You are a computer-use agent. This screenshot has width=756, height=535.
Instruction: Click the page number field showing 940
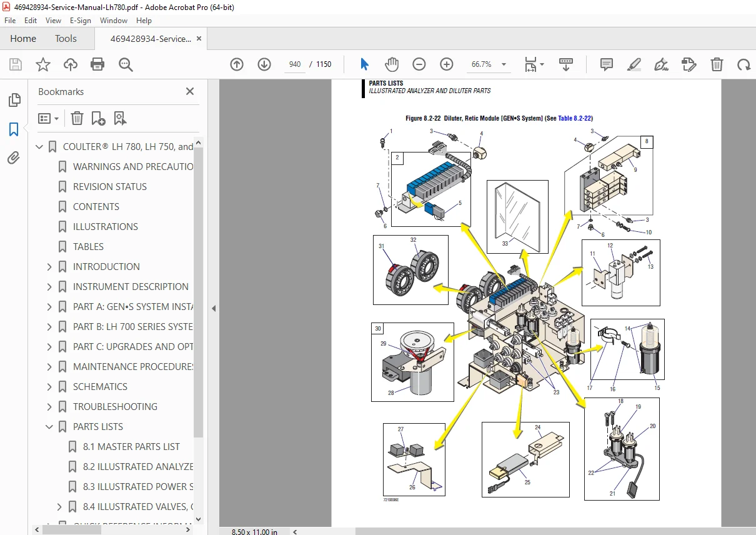click(x=295, y=64)
